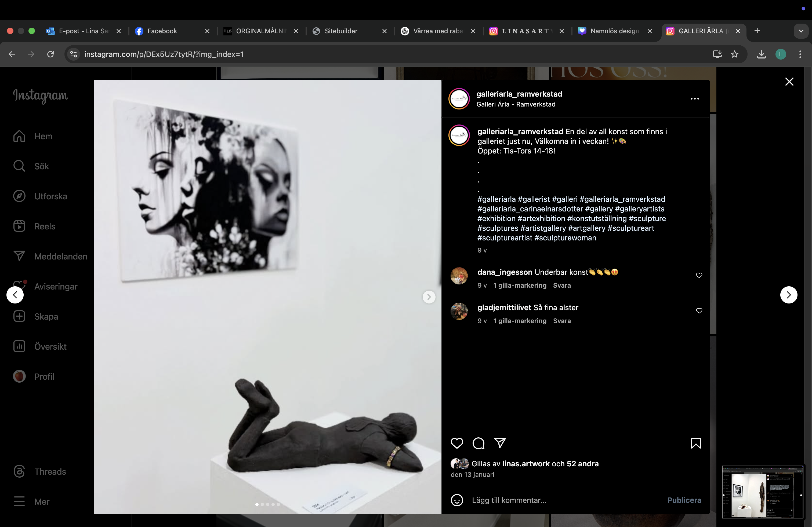Like dana_ingesson's comment

pos(699,275)
